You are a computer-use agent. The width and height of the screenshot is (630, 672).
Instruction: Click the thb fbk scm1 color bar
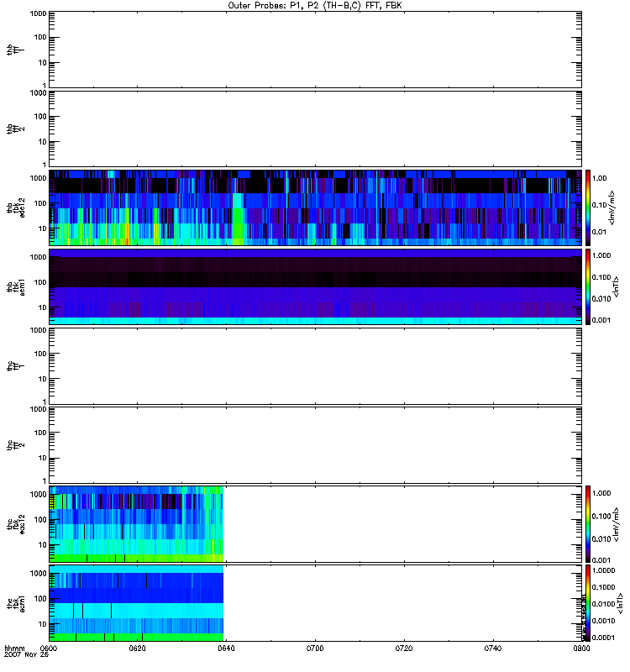(588, 286)
